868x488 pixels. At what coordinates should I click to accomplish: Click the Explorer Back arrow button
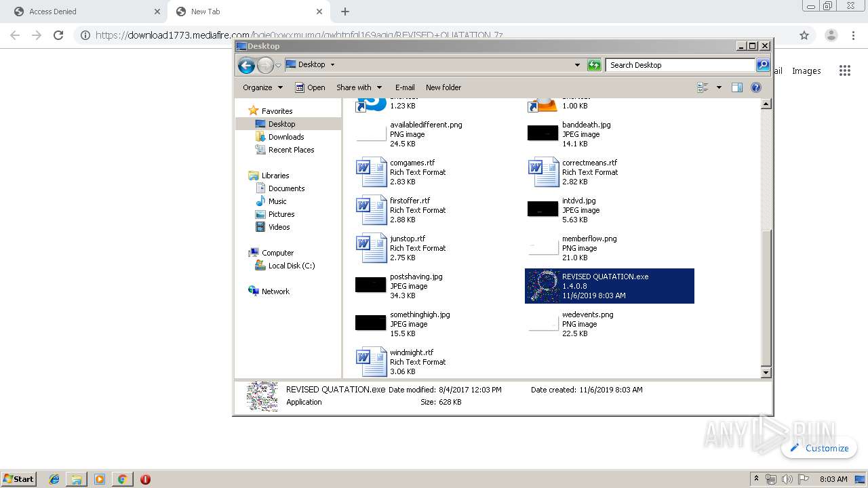[x=246, y=65]
